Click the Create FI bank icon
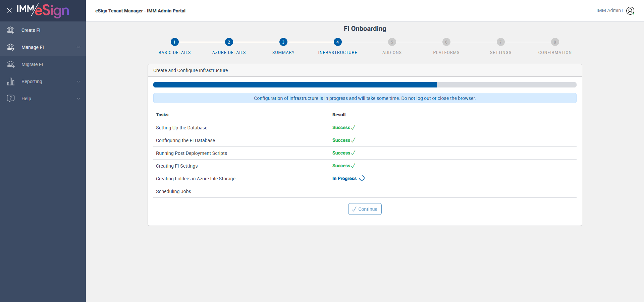 click(11, 30)
